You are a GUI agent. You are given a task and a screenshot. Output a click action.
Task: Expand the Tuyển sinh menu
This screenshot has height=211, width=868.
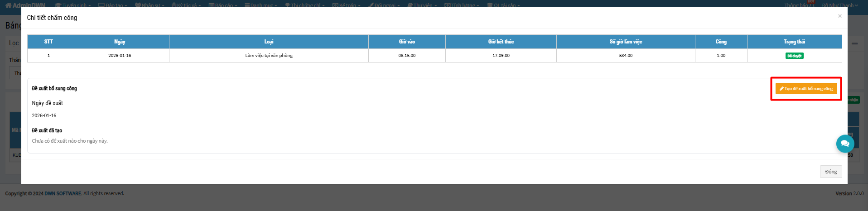pyautogui.click(x=72, y=5)
